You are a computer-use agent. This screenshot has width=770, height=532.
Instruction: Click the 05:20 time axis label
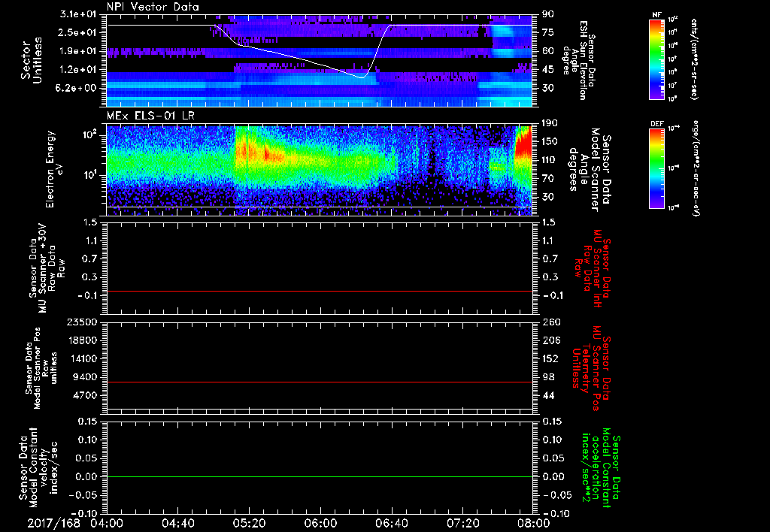pos(248,522)
